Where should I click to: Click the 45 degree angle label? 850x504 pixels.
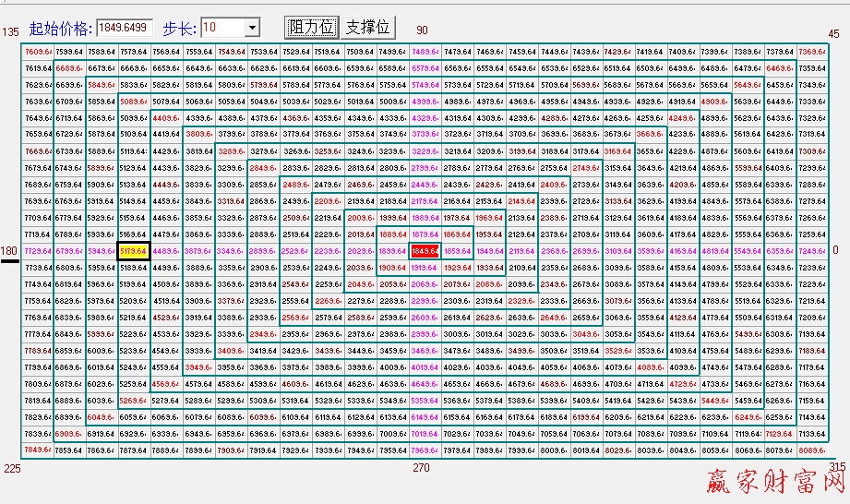[x=833, y=34]
